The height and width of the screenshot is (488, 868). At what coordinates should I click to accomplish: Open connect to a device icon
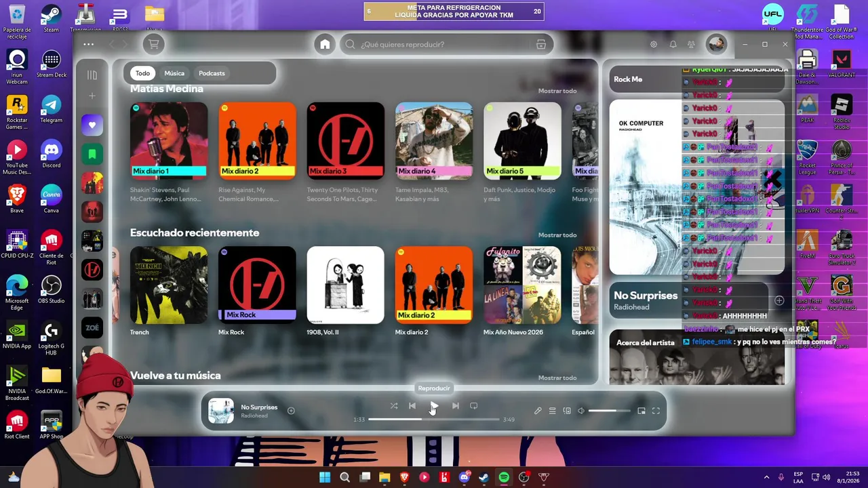[x=567, y=411]
